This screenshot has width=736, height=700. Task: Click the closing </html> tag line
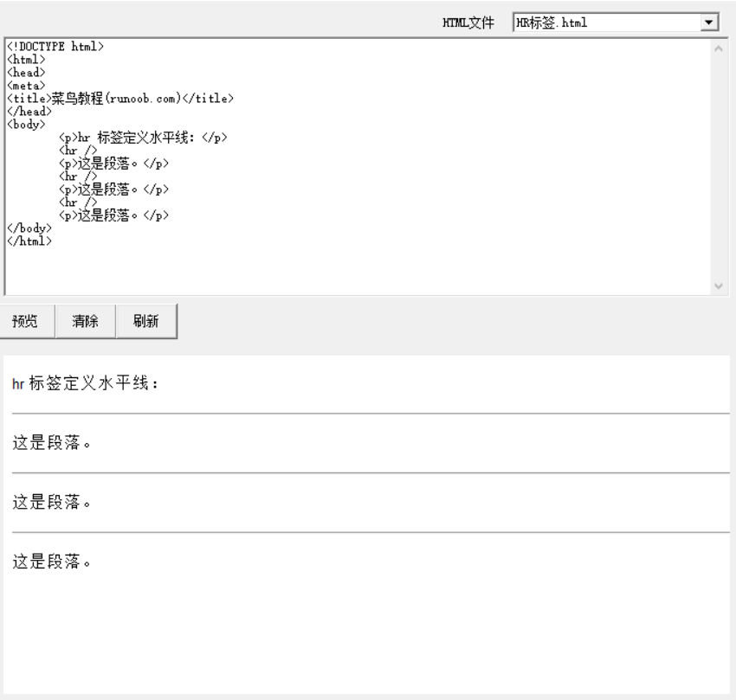pyautogui.click(x=29, y=241)
